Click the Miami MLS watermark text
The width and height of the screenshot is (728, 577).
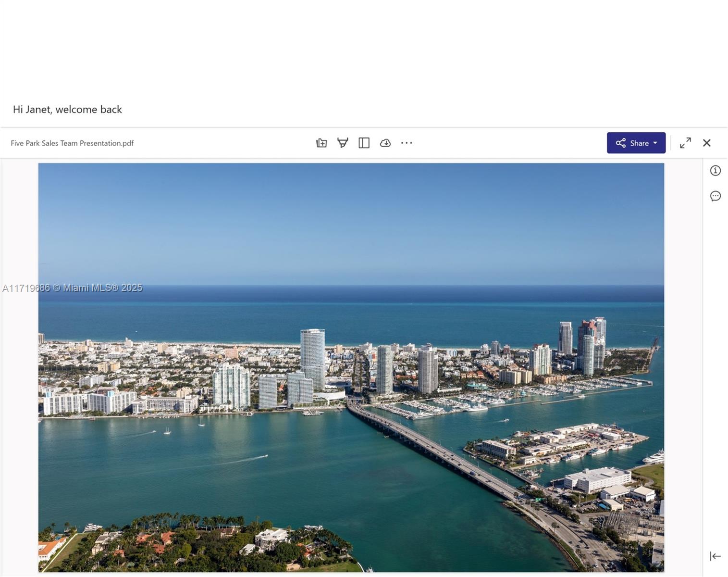(73, 288)
